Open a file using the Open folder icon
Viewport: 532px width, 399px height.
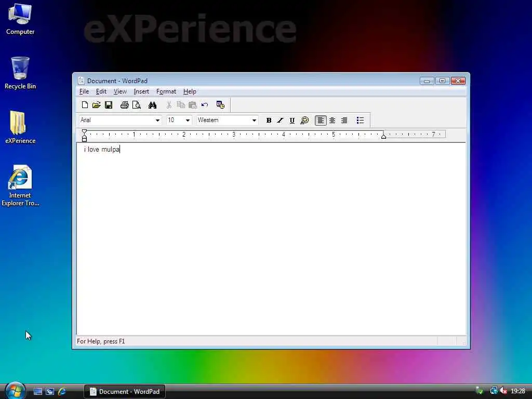(x=96, y=105)
